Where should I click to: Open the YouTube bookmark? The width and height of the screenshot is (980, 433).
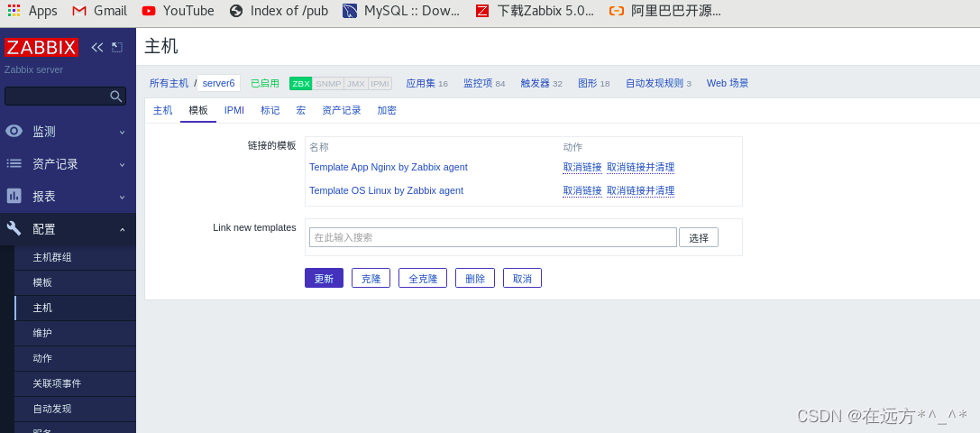179,11
